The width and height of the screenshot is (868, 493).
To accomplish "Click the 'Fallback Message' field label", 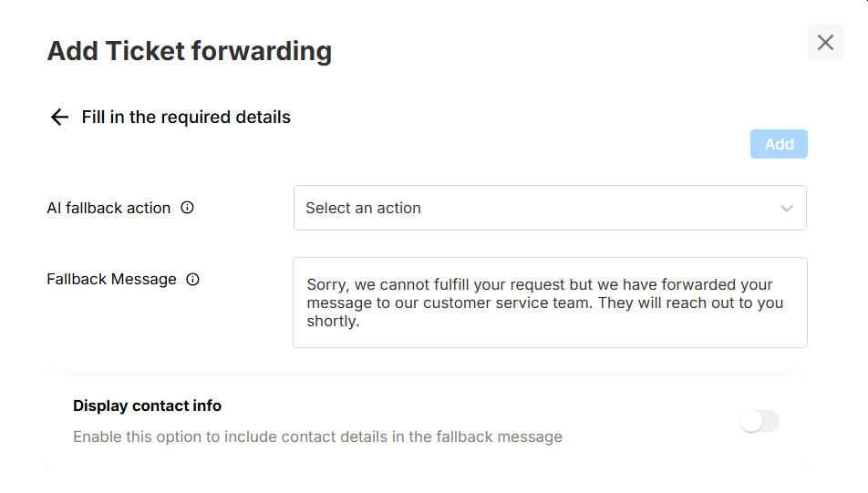I will coord(111,280).
